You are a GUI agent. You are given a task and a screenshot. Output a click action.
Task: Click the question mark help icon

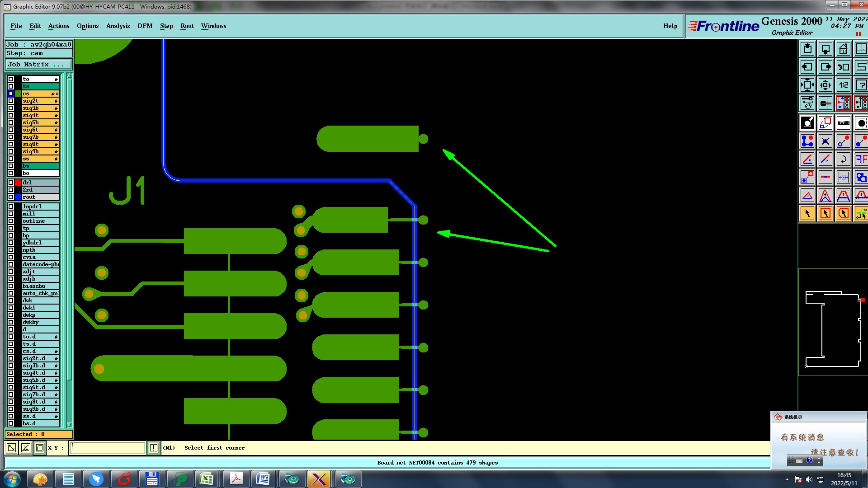coord(861,85)
